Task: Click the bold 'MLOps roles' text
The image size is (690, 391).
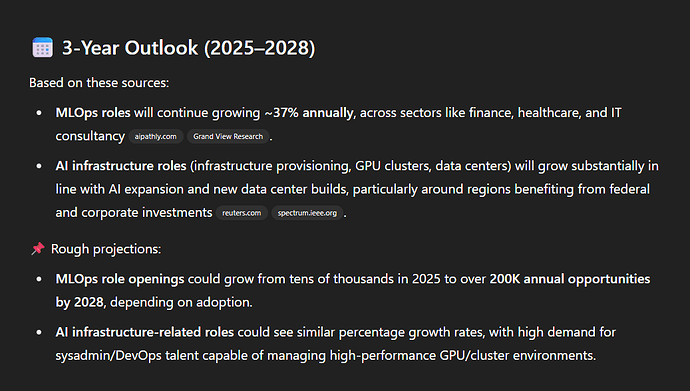Action: click(x=93, y=113)
